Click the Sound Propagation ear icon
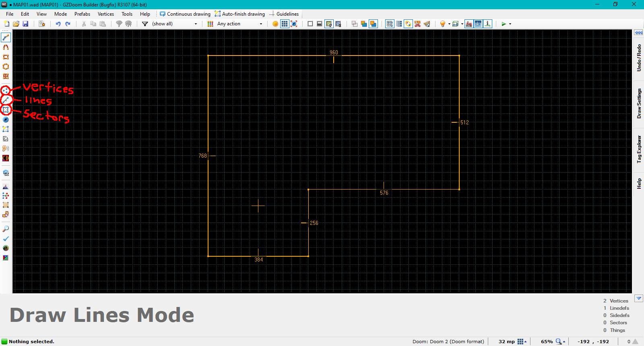644x346 pixels. click(6, 148)
